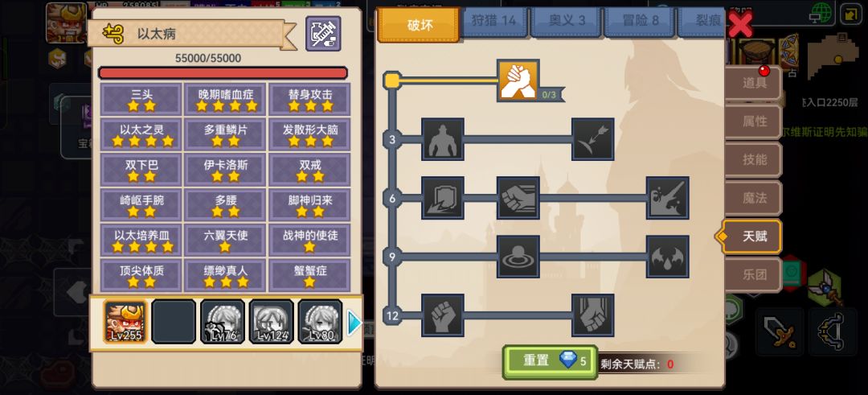868x395 pixels.
Task: Select the punching fist talent icon
Action: tap(518, 198)
